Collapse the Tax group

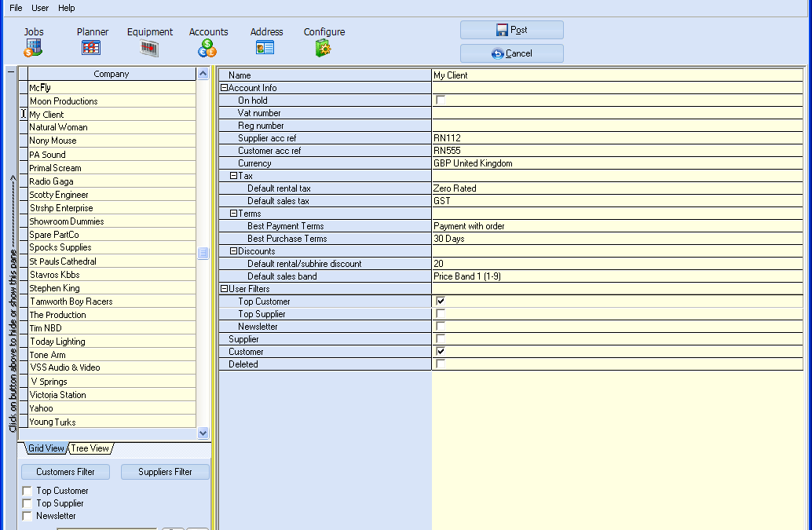coord(233,176)
